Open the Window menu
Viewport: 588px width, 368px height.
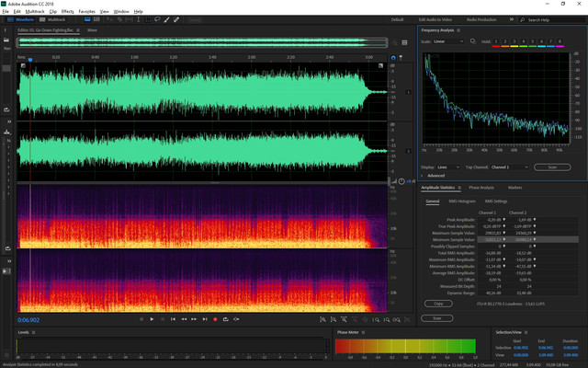coord(121,12)
